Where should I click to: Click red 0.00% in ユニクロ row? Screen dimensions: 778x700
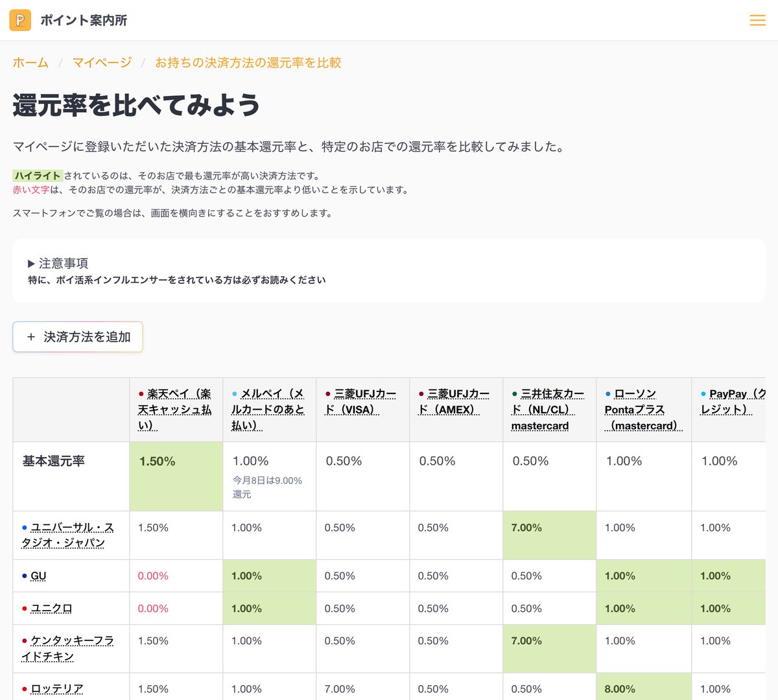click(153, 609)
